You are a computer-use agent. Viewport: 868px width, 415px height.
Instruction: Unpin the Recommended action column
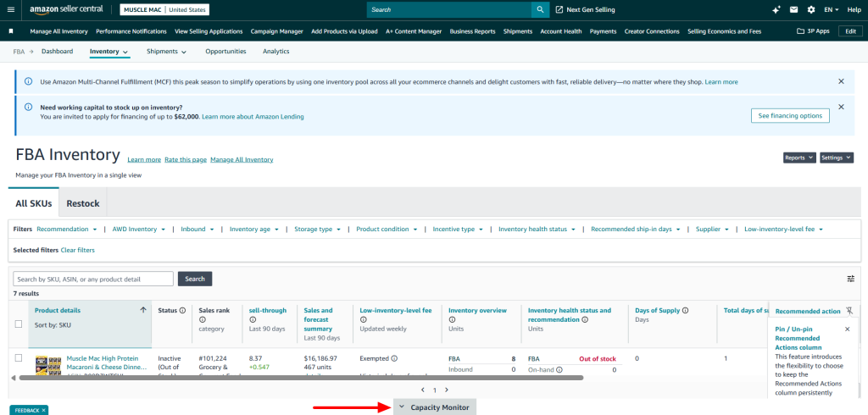tap(849, 311)
